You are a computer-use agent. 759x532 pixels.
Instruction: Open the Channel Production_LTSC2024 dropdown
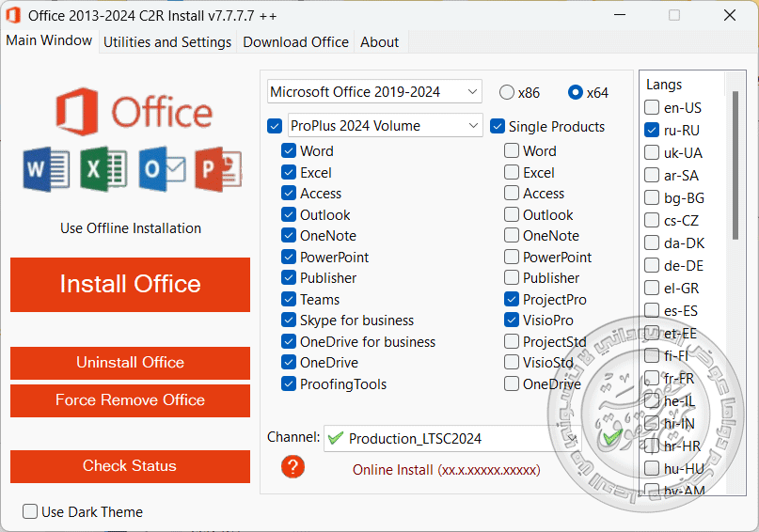[452, 439]
